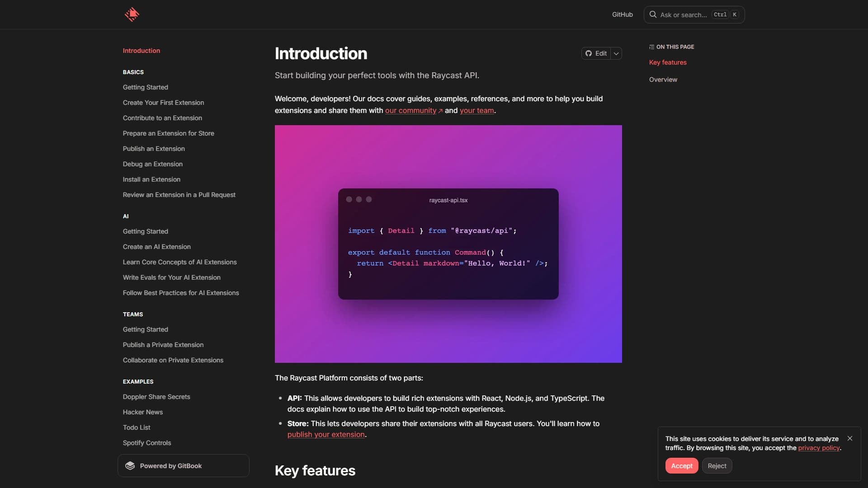Open Publish an Extension page

[154, 149]
